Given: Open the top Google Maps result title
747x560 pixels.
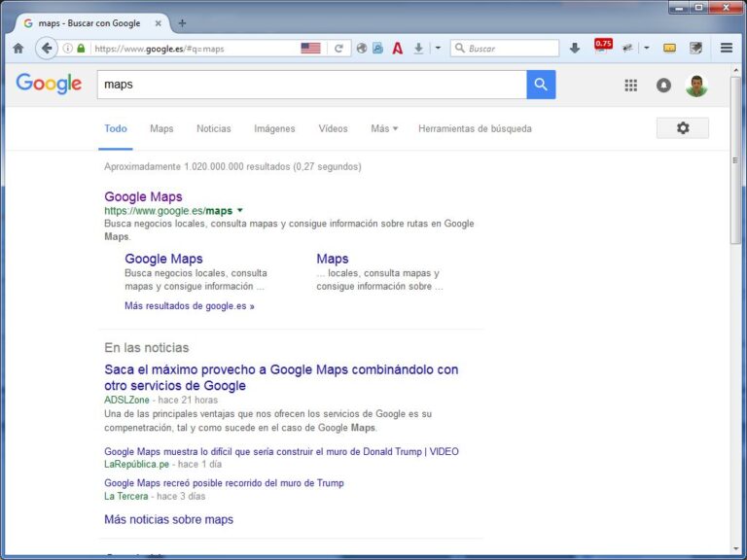Looking at the screenshot, I should click(x=143, y=196).
